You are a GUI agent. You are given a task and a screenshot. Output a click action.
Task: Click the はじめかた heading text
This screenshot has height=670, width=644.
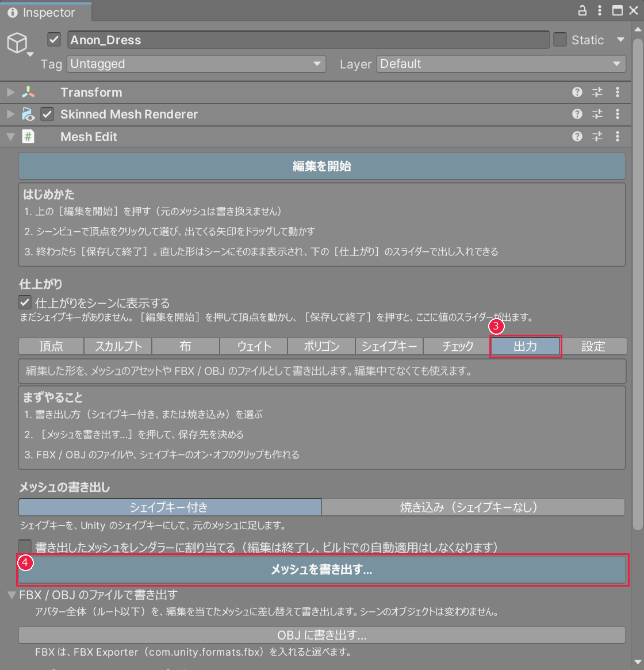tap(49, 194)
